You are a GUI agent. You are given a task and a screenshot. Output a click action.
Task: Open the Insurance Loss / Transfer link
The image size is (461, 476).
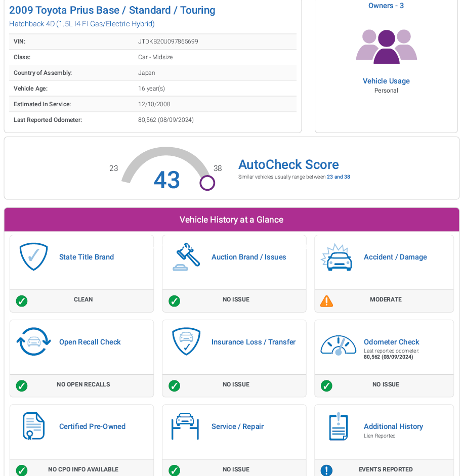[x=254, y=342]
